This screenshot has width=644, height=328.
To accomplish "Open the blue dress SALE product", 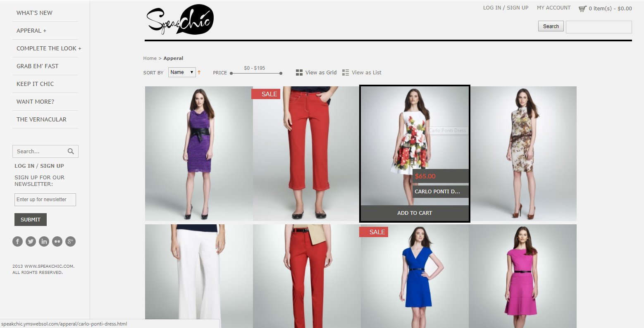I will [415, 276].
